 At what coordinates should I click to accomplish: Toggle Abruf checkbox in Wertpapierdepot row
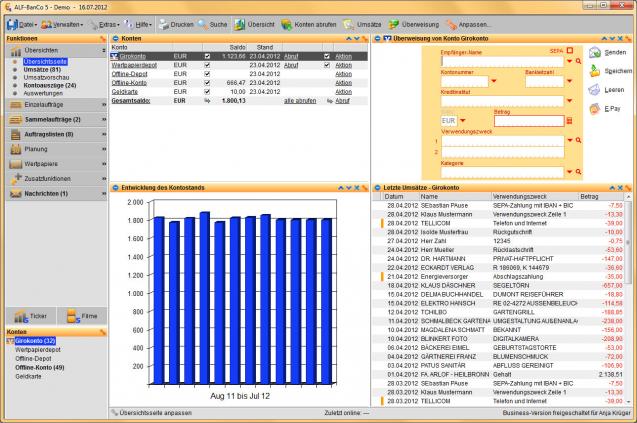click(327, 65)
